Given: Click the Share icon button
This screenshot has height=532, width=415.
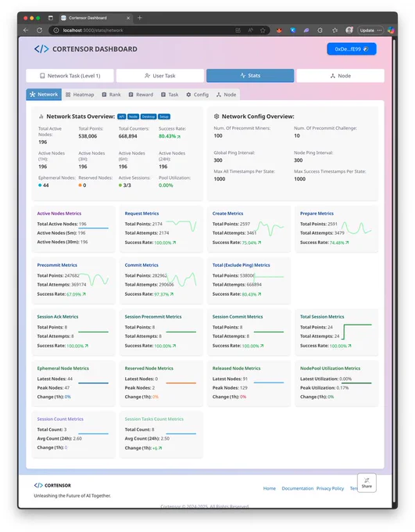Looking at the screenshot, I should [x=367, y=483].
